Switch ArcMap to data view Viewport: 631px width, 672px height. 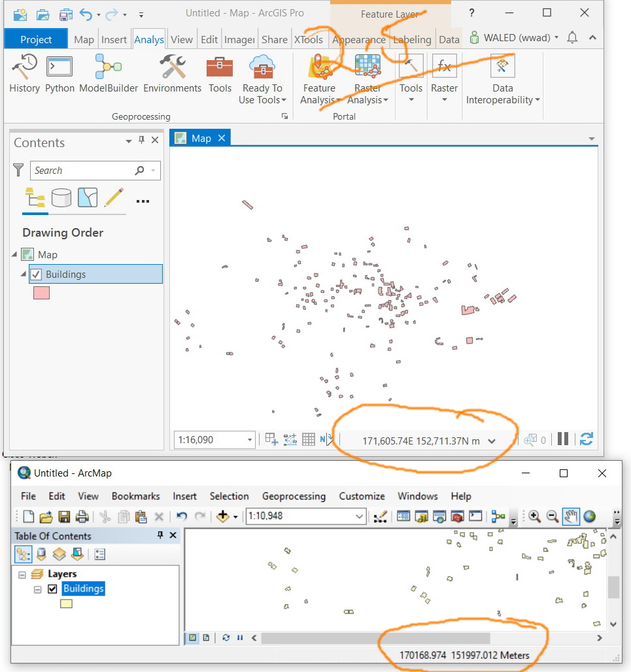(x=193, y=638)
